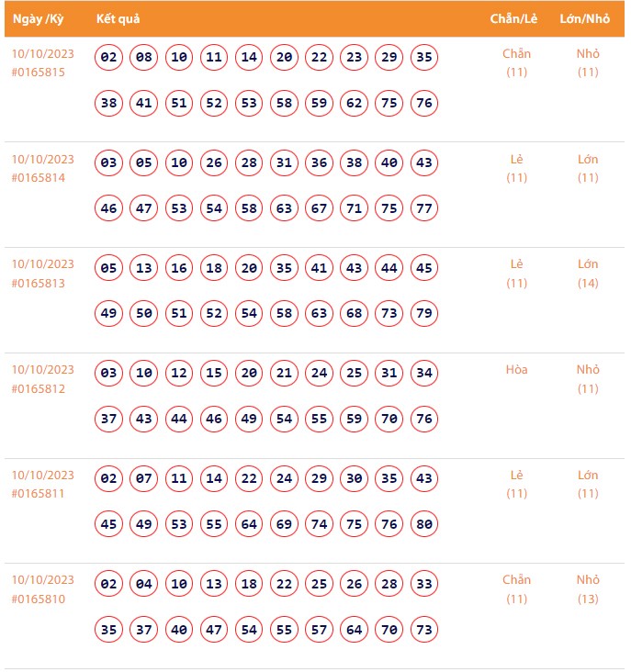Click the Hòa result for draw #0165812
The height and width of the screenshot is (672, 631).
point(517,370)
